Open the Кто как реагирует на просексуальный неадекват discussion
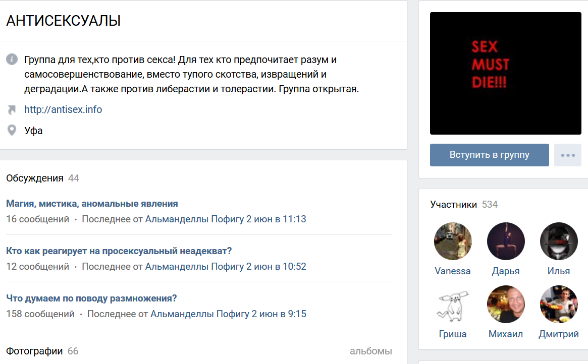 119,251
